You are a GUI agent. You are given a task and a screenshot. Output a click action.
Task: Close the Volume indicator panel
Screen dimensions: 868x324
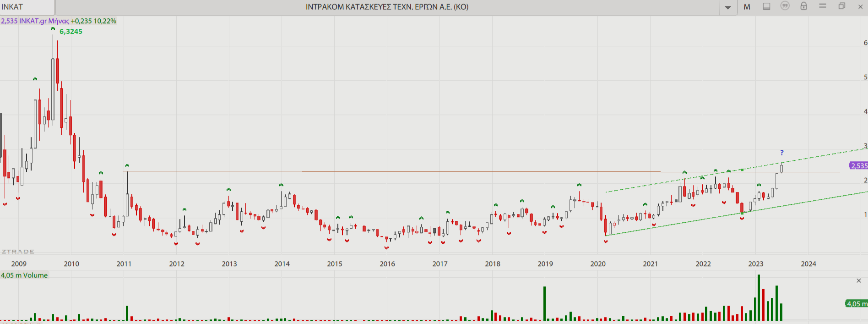click(858, 280)
